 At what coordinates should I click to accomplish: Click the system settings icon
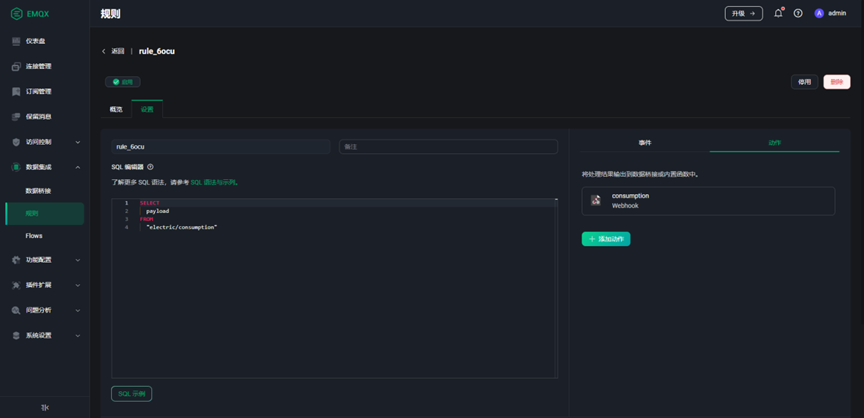(x=17, y=335)
